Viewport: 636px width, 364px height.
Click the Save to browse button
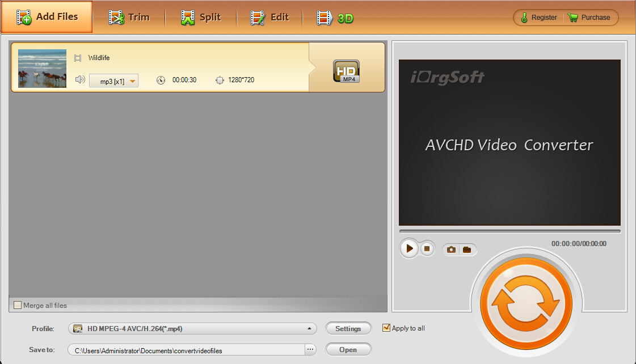click(310, 349)
